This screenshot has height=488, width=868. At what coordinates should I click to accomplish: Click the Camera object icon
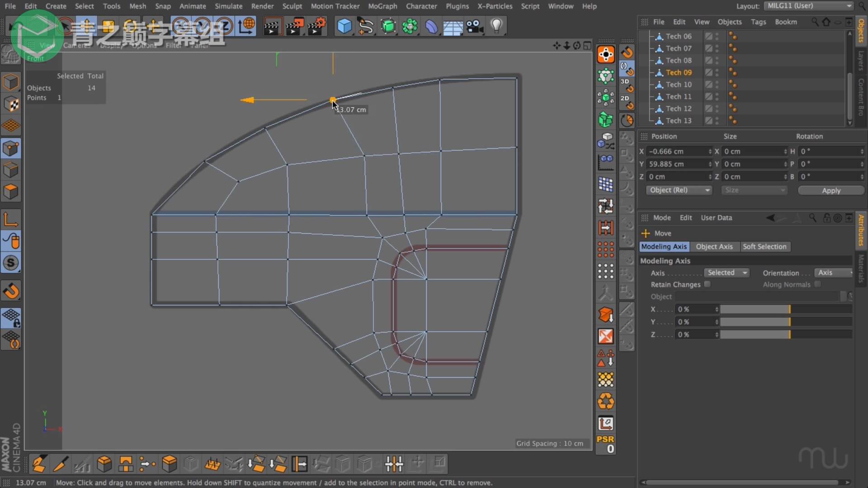(x=475, y=26)
